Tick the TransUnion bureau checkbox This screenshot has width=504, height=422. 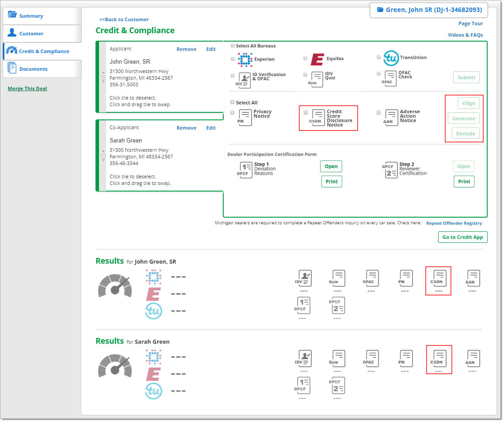[x=378, y=57]
